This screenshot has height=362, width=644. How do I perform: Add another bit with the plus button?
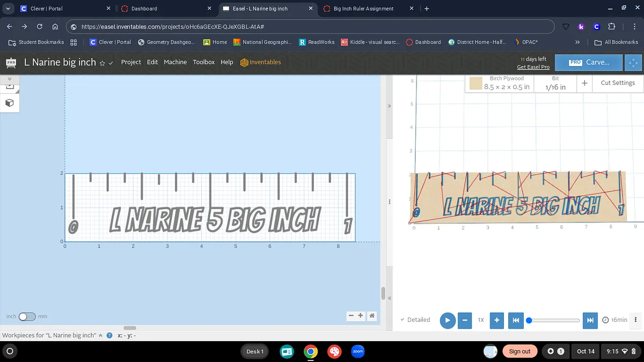coord(584,83)
